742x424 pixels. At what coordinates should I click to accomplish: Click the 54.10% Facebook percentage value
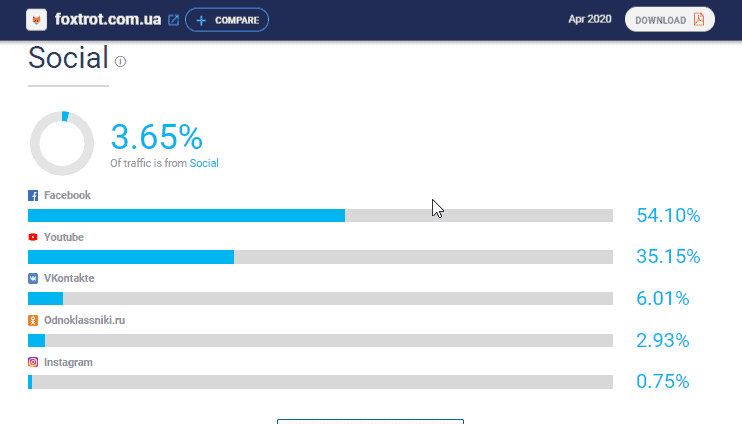pyautogui.click(x=668, y=215)
